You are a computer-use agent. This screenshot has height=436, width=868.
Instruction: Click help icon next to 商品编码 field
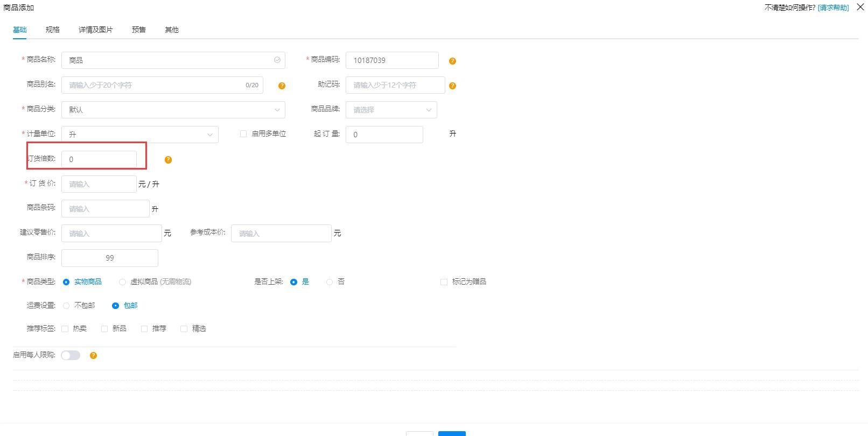[x=452, y=61]
